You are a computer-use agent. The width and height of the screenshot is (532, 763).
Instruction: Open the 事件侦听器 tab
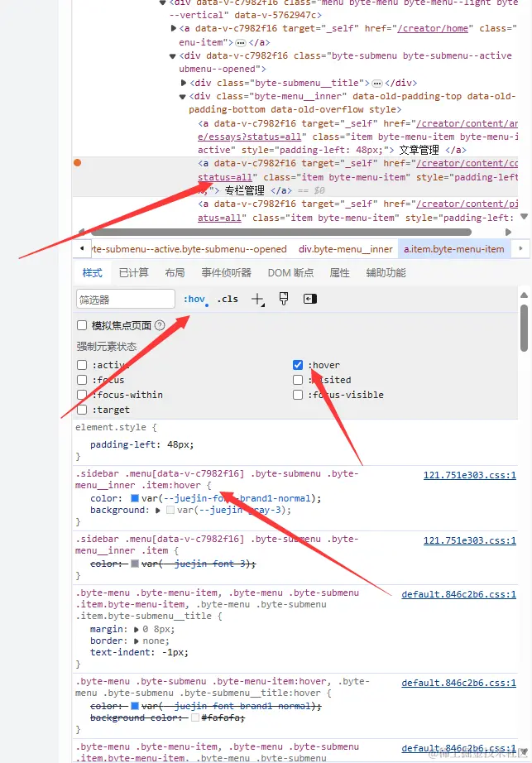pos(226,272)
